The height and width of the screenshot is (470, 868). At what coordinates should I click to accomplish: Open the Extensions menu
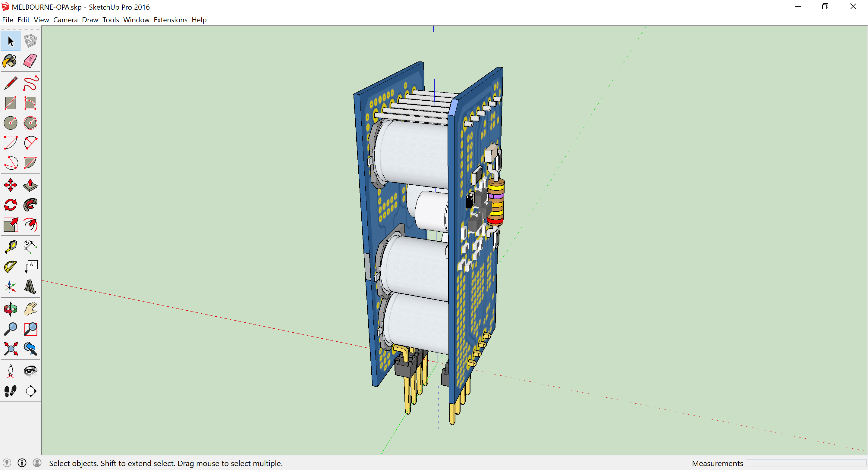(x=170, y=20)
